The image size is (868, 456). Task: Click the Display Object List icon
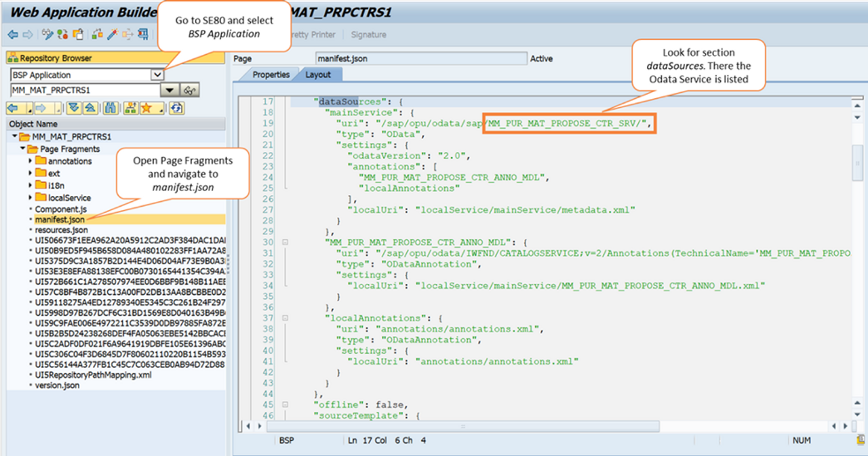tap(143, 34)
